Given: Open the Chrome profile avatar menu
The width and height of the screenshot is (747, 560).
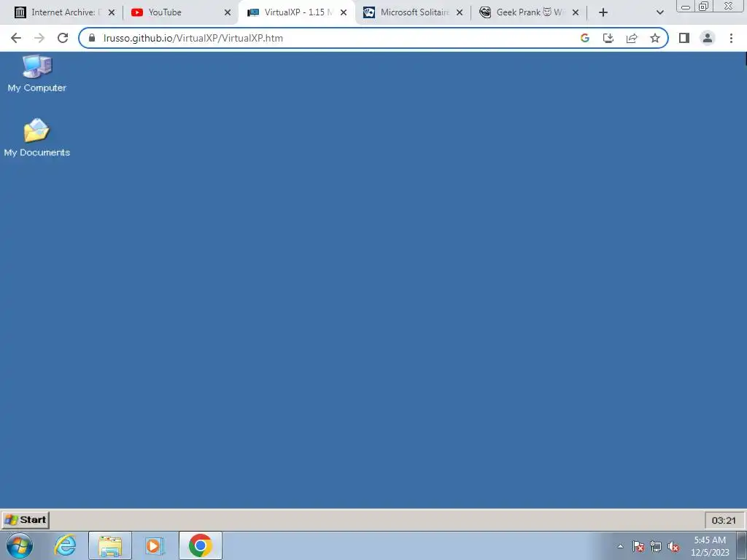Looking at the screenshot, I should [708, 38].
